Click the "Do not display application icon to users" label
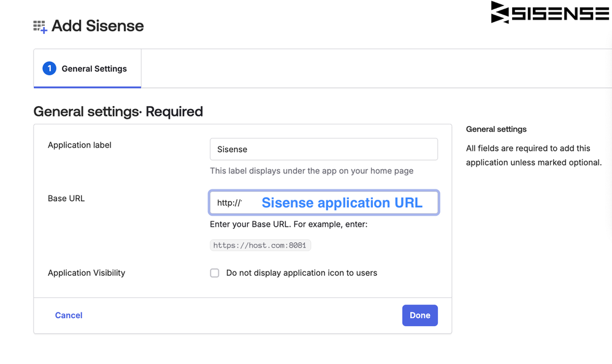612x364 pixels. (x=301, y=273)
